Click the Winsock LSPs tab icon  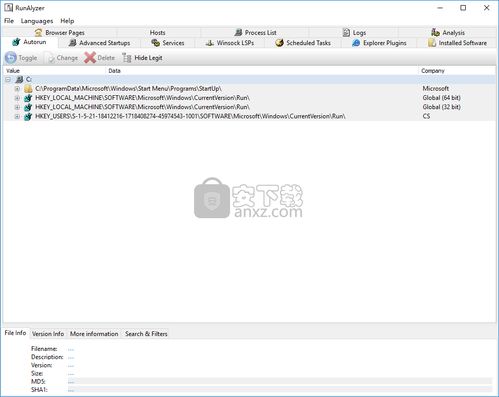tap(209, 43)
